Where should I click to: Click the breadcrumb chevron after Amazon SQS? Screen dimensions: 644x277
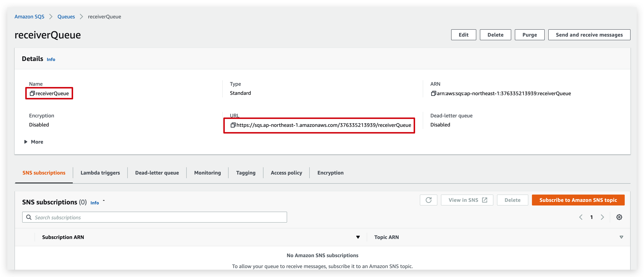click(51, 17)
